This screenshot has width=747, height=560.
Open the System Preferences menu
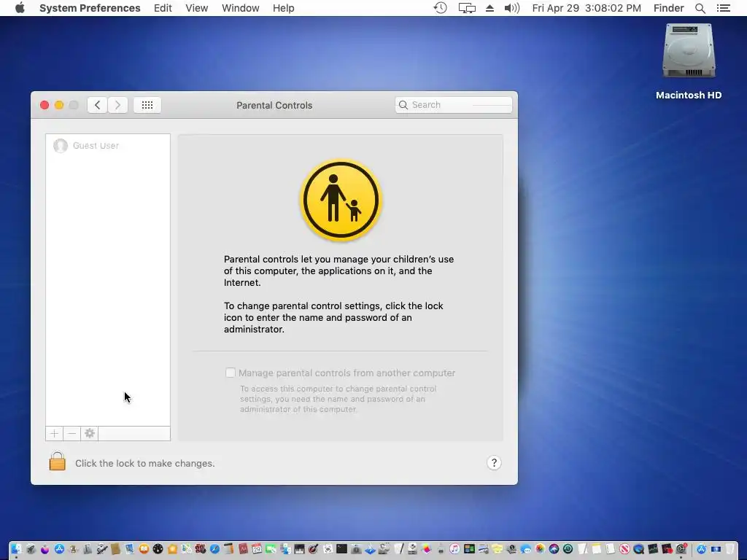90,8
